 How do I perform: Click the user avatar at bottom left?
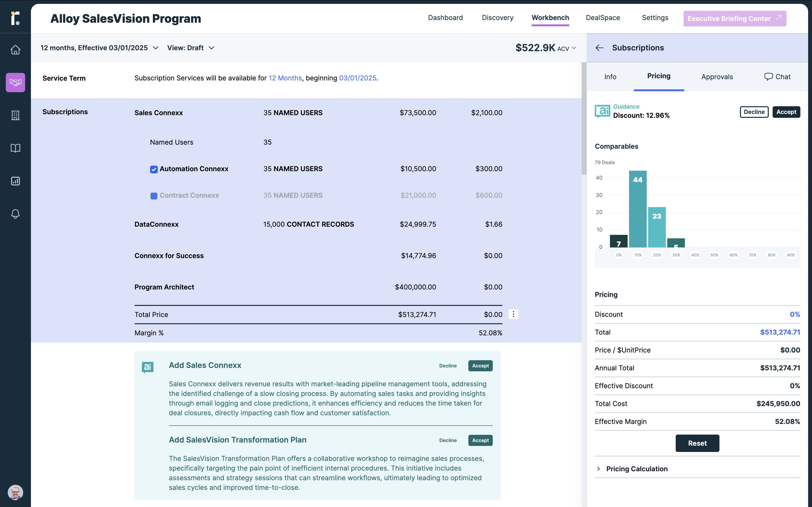(x=15, y=492)
